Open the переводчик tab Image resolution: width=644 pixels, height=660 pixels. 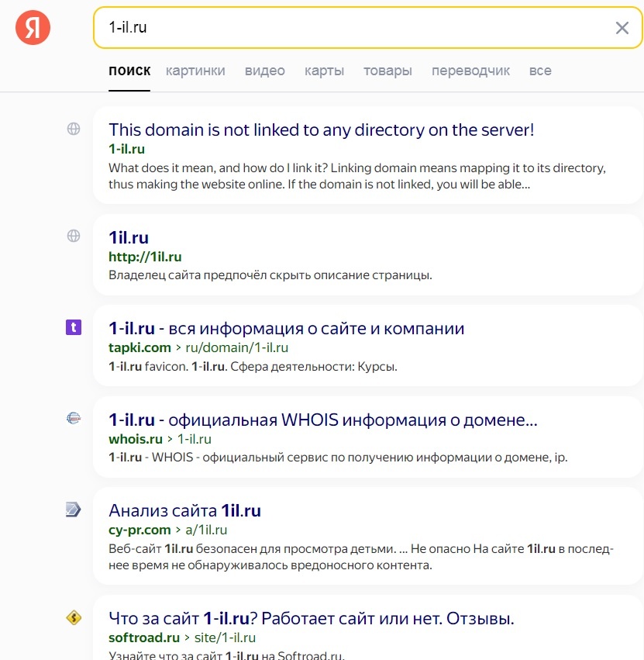point(470,71)
